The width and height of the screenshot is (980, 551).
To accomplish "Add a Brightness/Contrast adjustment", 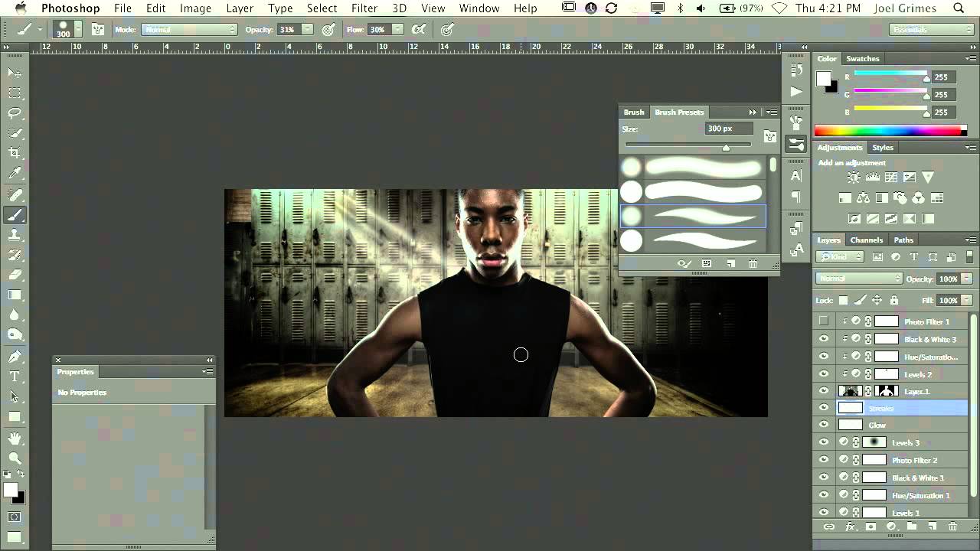I will click(854, 177).
